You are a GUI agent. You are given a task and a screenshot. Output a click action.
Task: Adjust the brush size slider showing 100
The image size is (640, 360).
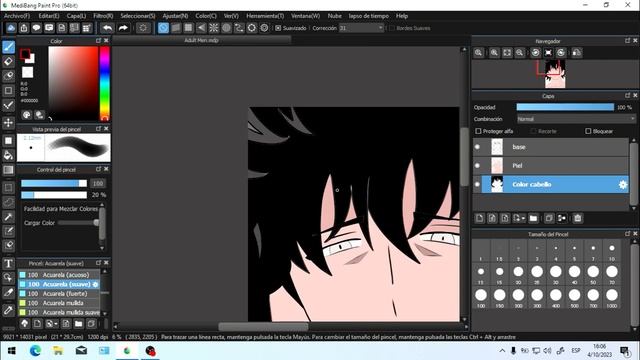pos(54,183)
